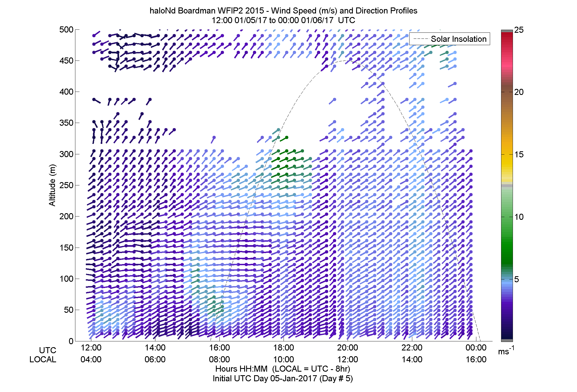Click the 350 altitude tick label
Viewport: 577px width, 392px height.
coord(66,123)
